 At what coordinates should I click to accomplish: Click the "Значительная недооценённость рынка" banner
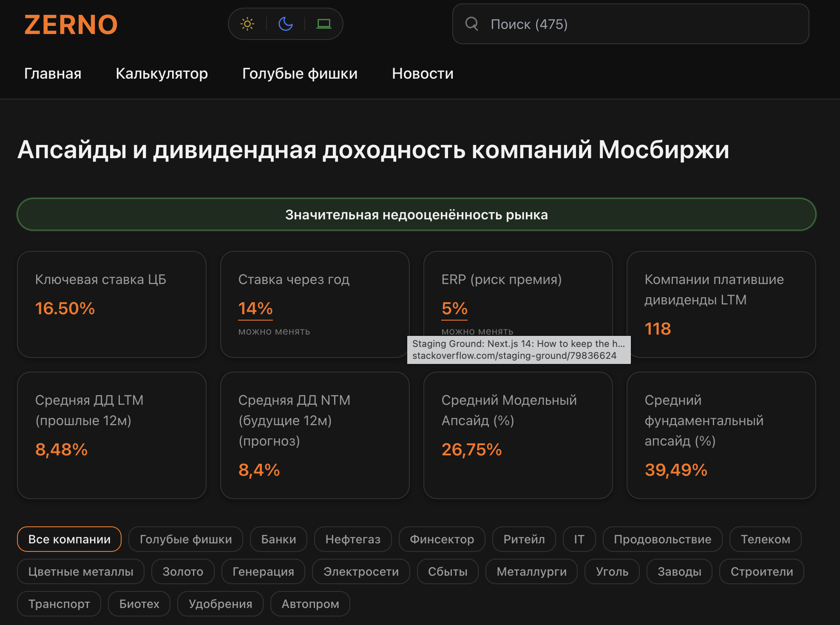[417, 214]
